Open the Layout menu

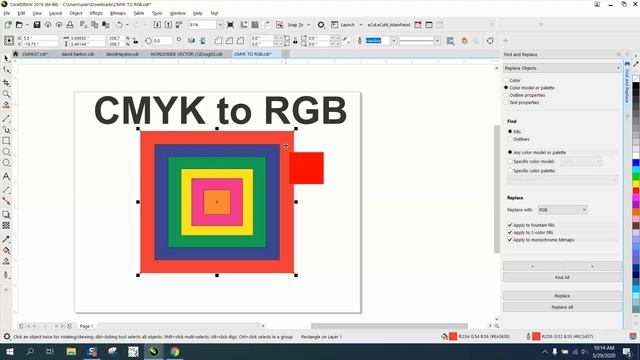(x=55, y=13)
